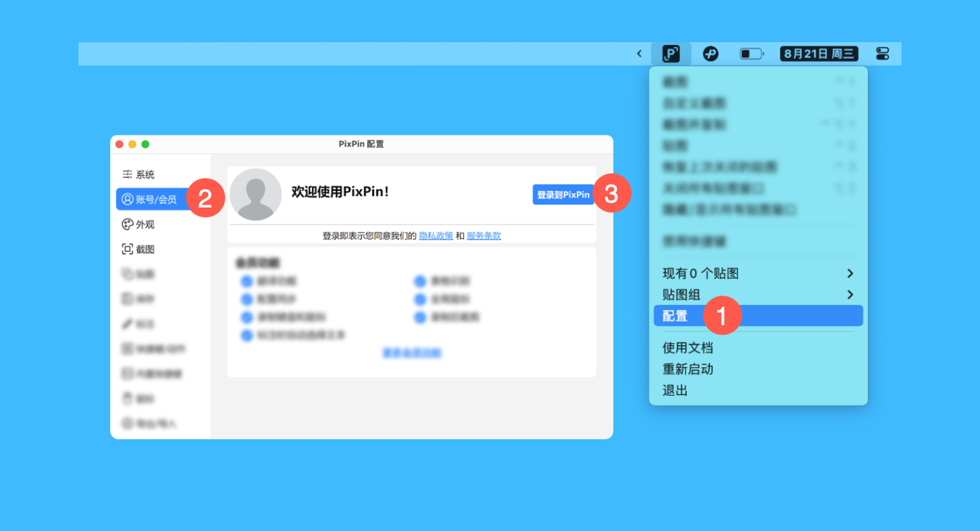Minimize the PixPin 配置 window
The height and width of the screenshot is (531, 980).
tap(132, 144)
